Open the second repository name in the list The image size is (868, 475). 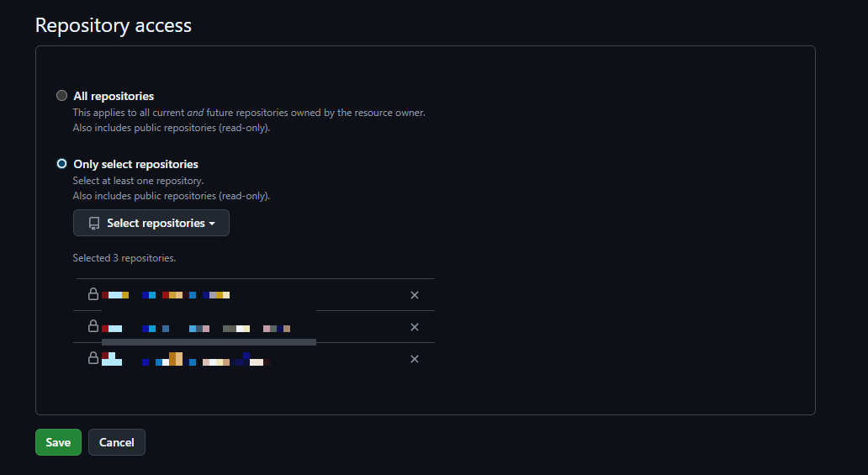click(x=196, y=328)
